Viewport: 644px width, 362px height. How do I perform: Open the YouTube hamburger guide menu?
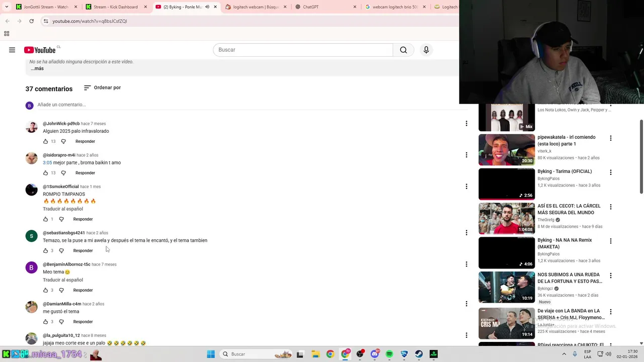(x=12, y=50)
